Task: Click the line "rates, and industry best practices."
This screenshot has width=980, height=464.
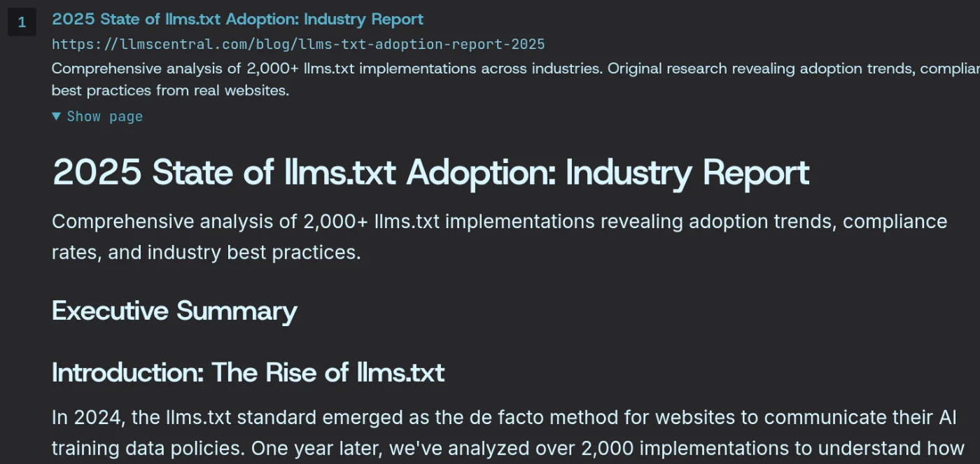Action: tap(206, 253)
